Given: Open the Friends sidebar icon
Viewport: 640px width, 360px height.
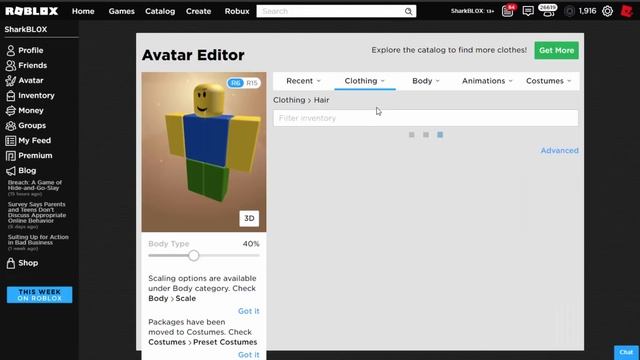Looking at the screenshot, I should click(x=11, y=66).
